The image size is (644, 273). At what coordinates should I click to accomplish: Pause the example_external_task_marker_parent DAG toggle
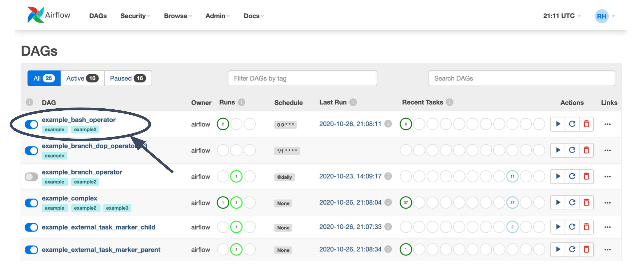click(31, 250)
